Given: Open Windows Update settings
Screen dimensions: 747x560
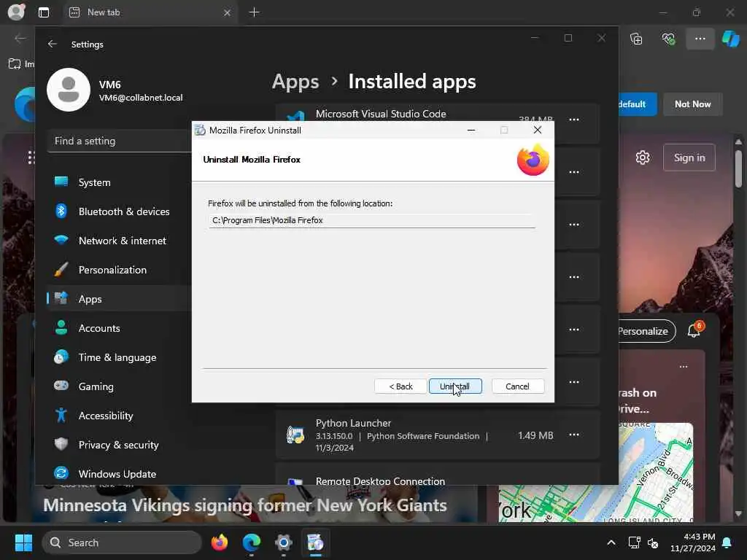Looking at the screenshot, I should click(x=119, y=474).
